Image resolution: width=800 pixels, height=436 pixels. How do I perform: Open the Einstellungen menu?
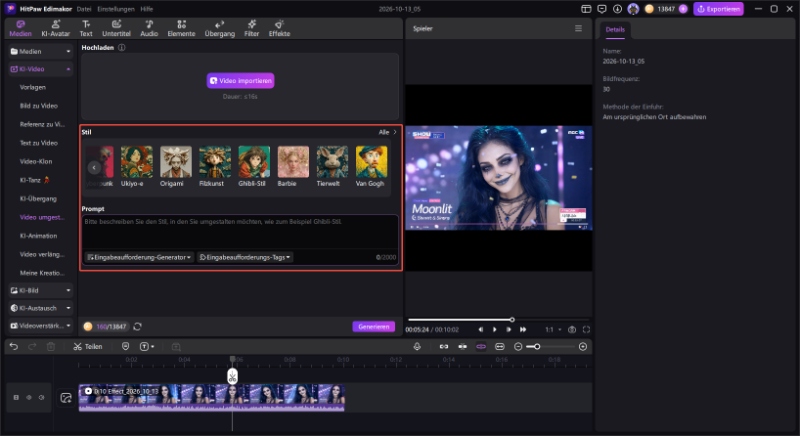(x=116, y=9)
